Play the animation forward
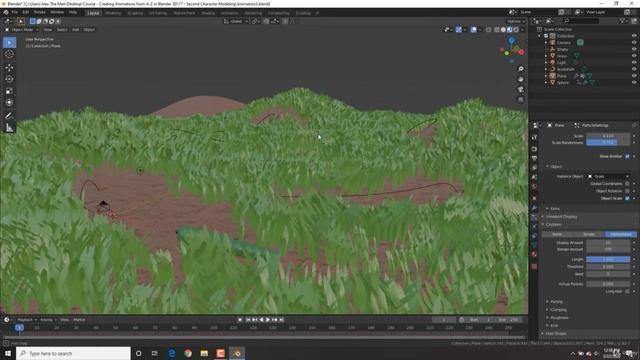Viewport: 640px width, 360px height. click(x=268, y=320)
